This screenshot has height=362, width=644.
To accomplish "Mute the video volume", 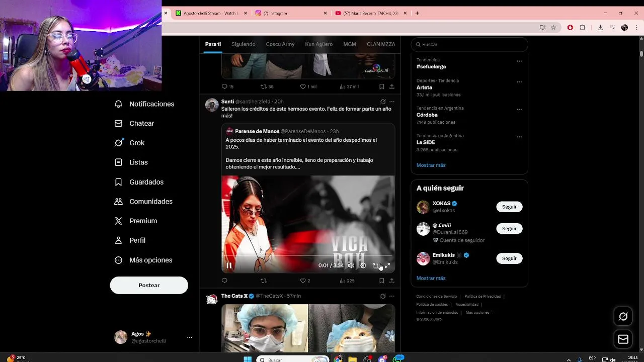I will click(351, 265).
